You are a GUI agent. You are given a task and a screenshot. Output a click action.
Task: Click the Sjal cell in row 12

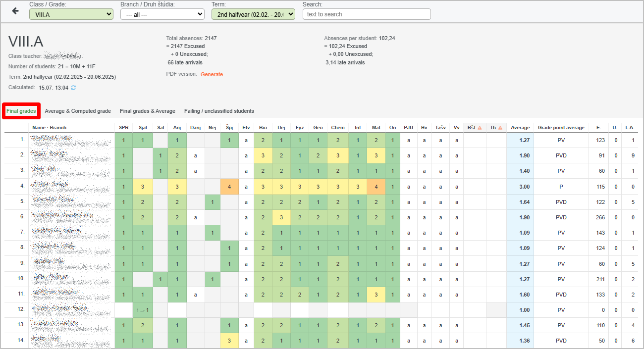pos(143,310)
